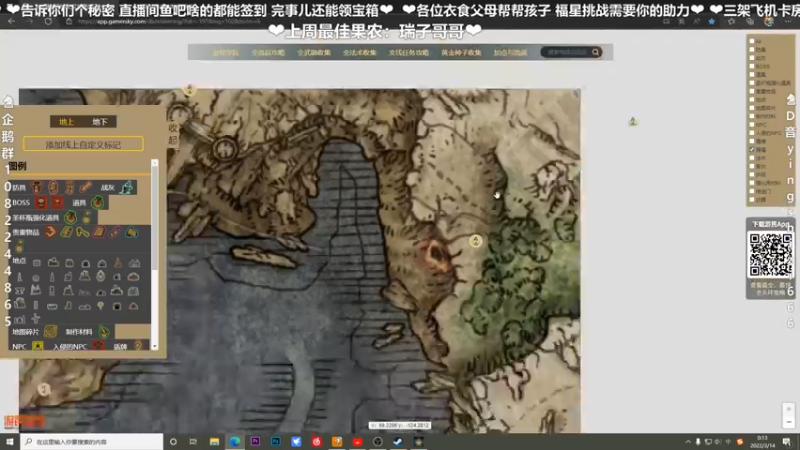Open the 黄金种子收集 navigation item
Viewport: 800px width, 450px height.
coord(461,53)
